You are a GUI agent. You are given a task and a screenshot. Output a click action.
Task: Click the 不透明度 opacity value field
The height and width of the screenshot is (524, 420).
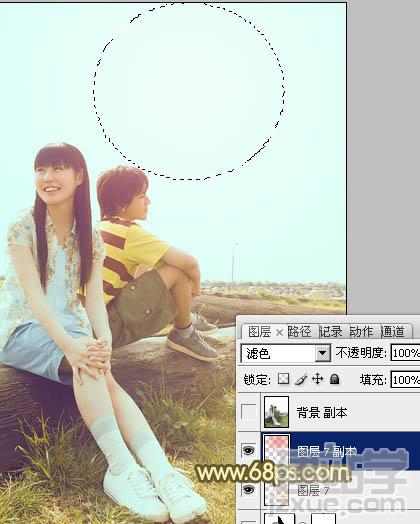405,353
